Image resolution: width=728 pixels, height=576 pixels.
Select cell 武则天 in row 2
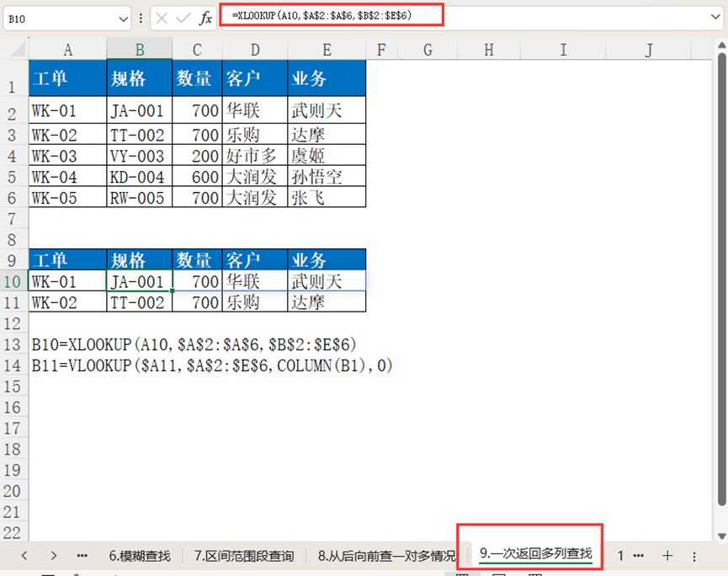click(x=327, y=110)
